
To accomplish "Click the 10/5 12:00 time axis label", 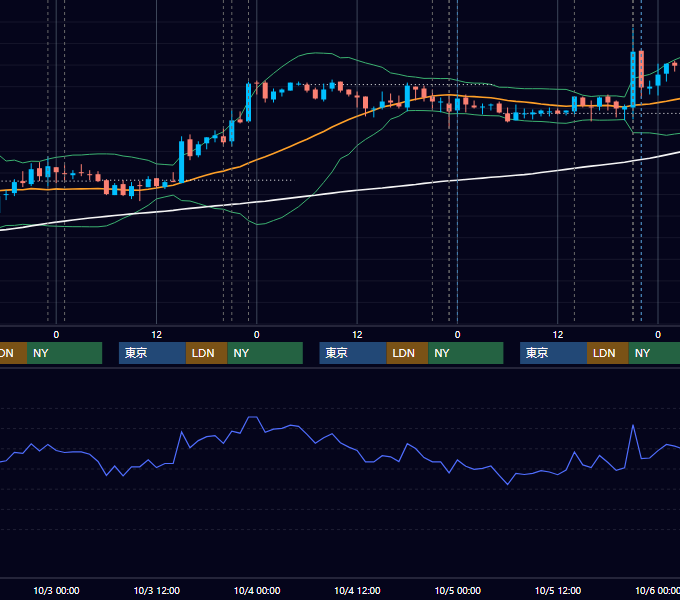I will 558,590.
